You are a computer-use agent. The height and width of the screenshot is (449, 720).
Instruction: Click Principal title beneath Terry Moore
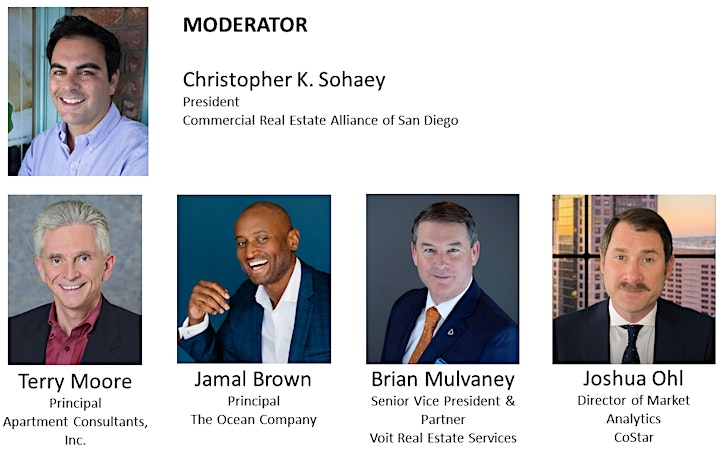point(75,403)
